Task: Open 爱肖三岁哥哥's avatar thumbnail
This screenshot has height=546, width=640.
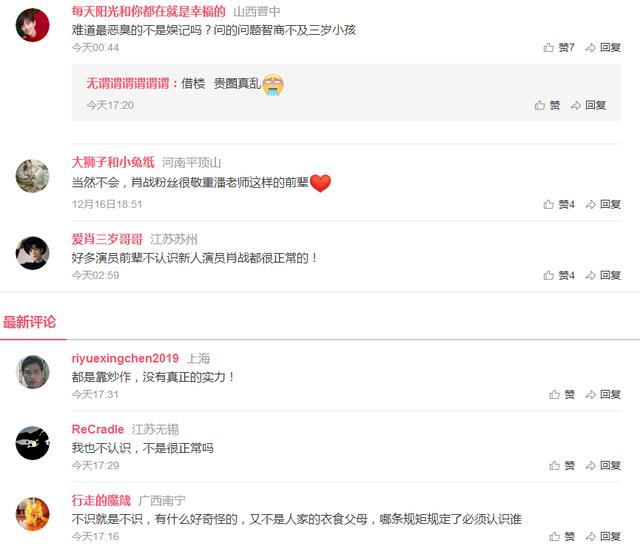Action: pos(32,253)
